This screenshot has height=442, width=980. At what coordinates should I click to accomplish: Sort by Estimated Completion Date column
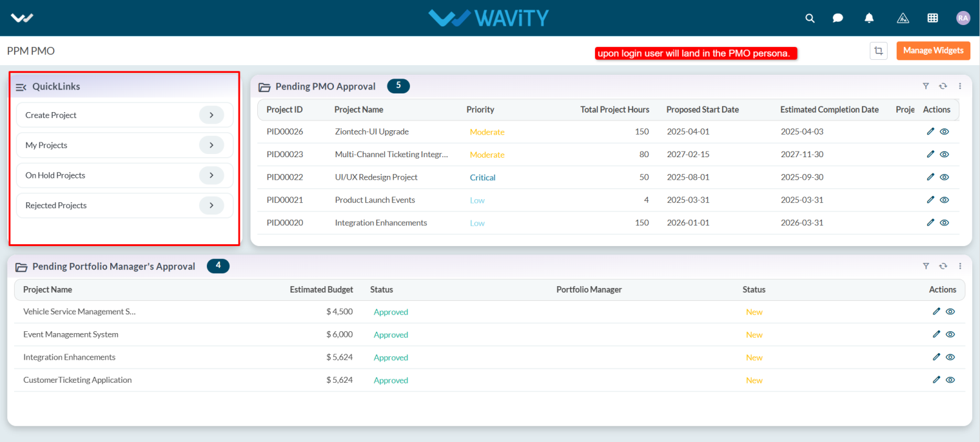pos(829,110)
